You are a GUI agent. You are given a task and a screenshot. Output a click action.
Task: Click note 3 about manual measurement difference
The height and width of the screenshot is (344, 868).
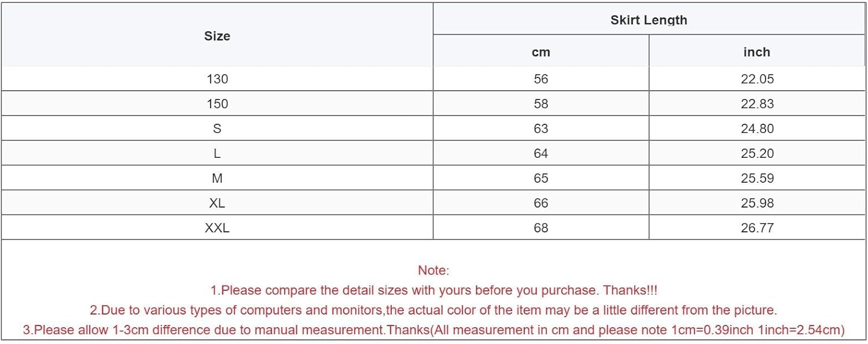433,330
